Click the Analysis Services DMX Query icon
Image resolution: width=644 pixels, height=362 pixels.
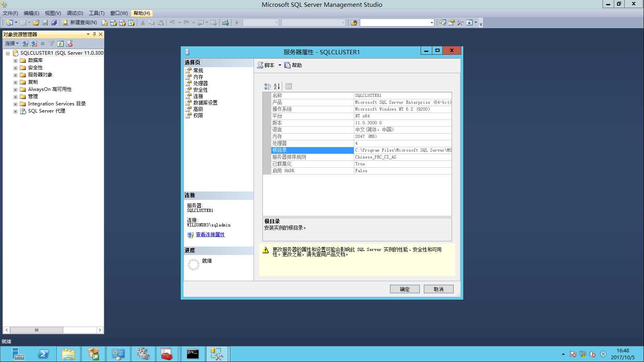(122, 23)
